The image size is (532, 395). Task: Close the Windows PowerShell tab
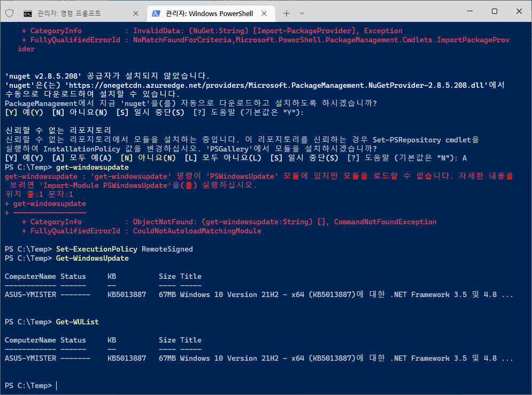click(264, 13)
